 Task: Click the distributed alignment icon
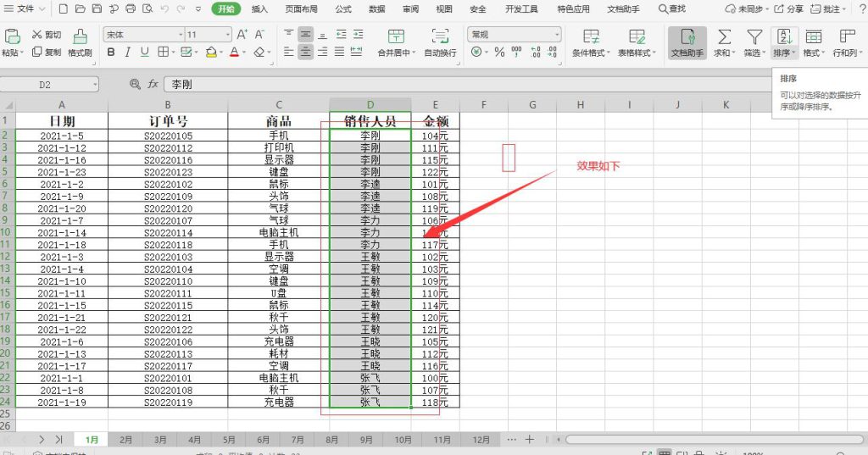coord(357,52)
